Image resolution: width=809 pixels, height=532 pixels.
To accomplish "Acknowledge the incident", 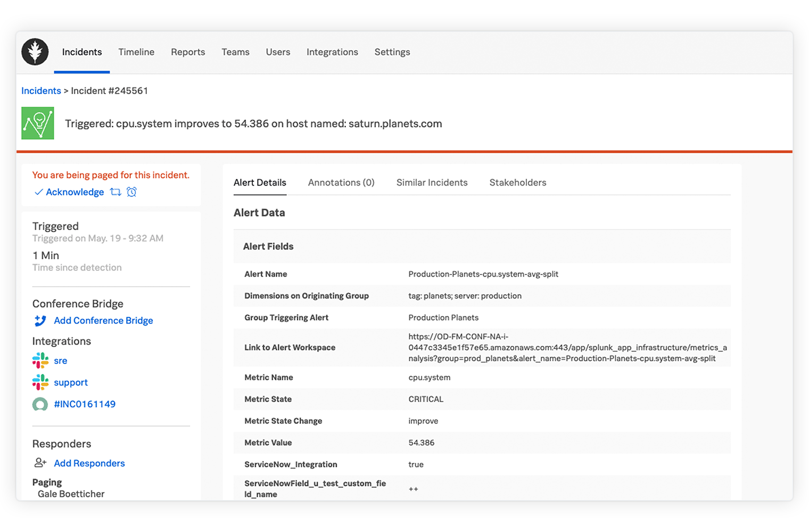I will tap(75, 192).
